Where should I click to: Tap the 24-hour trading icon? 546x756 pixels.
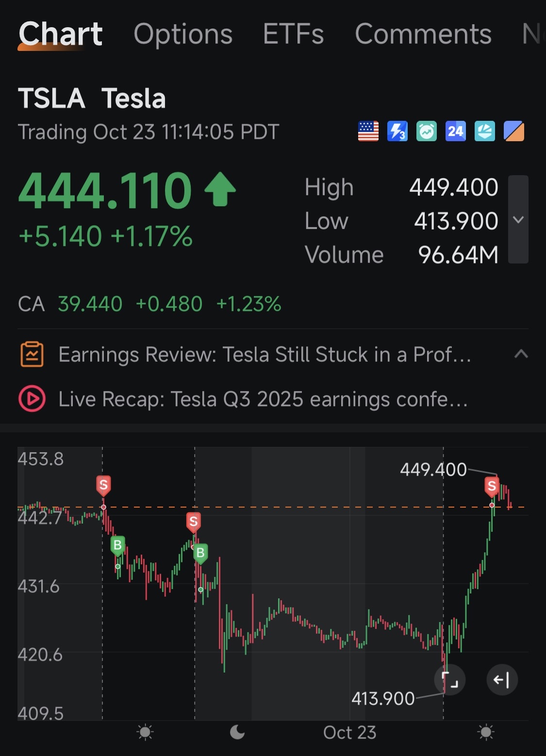tap(456, 131)
